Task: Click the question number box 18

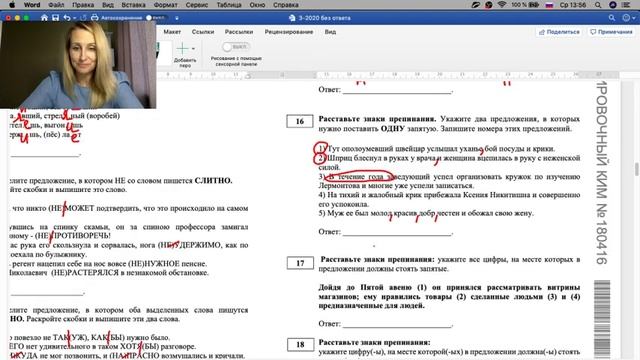Action: point(300,344)
